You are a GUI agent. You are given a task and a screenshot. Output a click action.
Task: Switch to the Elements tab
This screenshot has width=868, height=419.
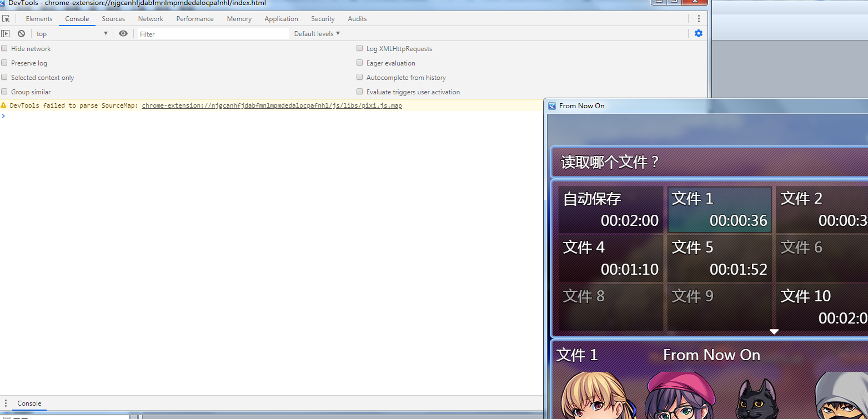39,19
